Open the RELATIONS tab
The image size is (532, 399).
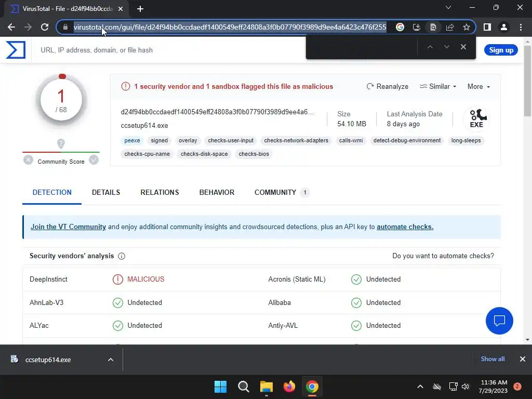pyautogui.click(x=159, y=192)
